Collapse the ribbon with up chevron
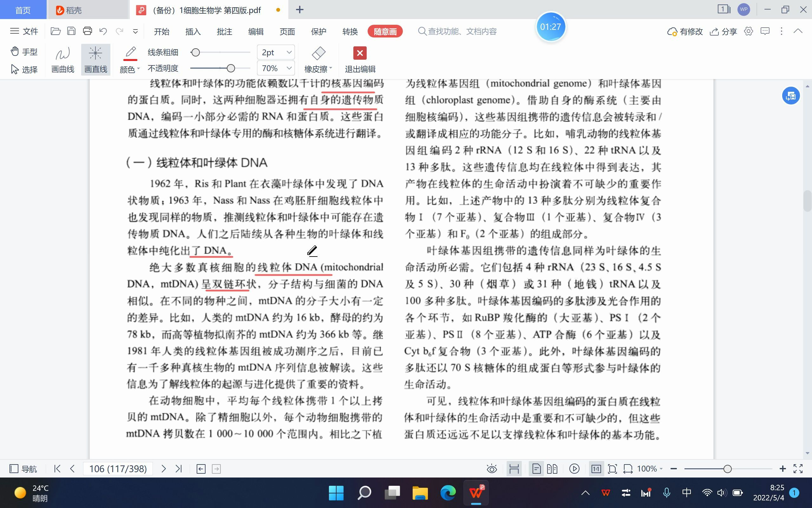Screen dimensions: 812x508 pyautogui.click(x=798, y=31)
